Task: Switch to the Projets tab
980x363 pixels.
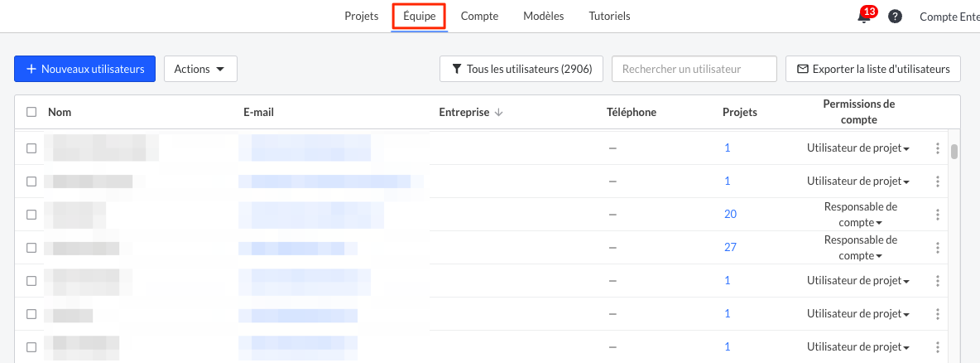Action: click(361, 17)
